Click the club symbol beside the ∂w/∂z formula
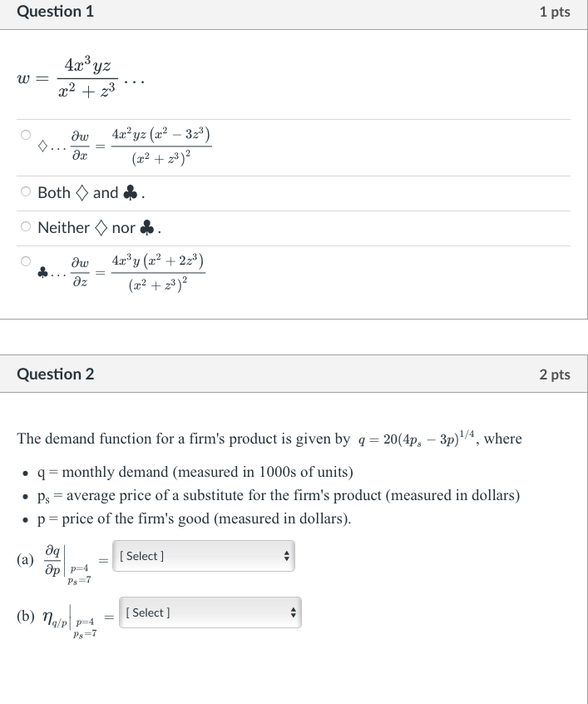Screen dimensions: 588x704 [x=42, y=272]
